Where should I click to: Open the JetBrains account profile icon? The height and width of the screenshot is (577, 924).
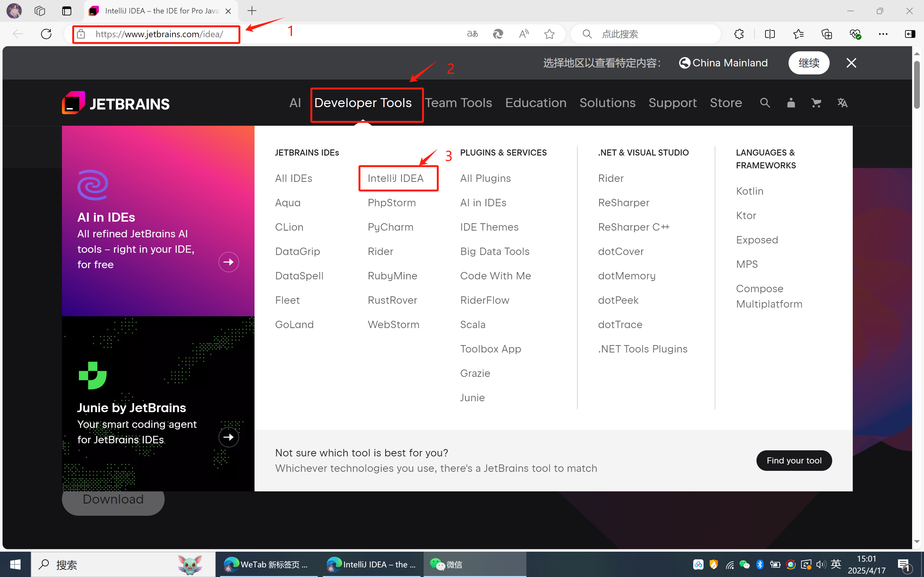[791, 103]
